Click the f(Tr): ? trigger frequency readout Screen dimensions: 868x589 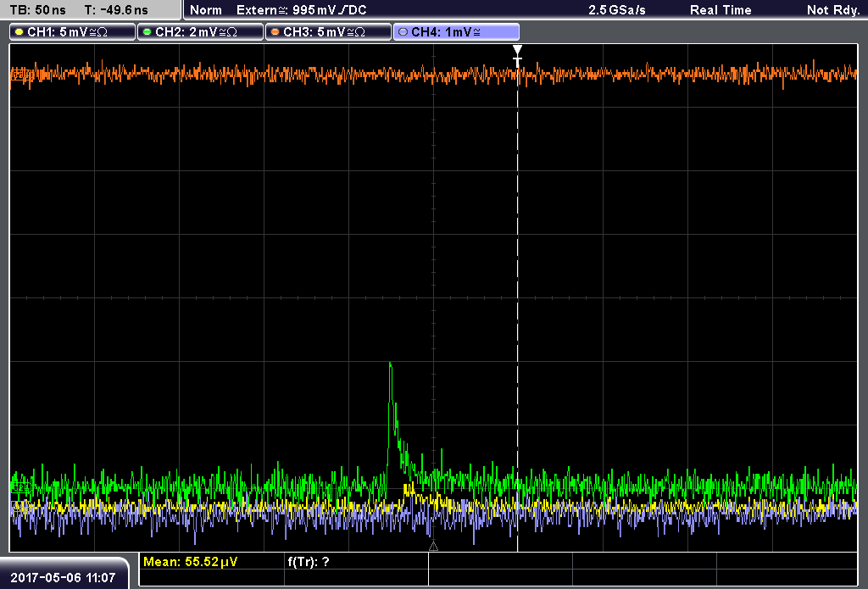[x=309, y=562]
